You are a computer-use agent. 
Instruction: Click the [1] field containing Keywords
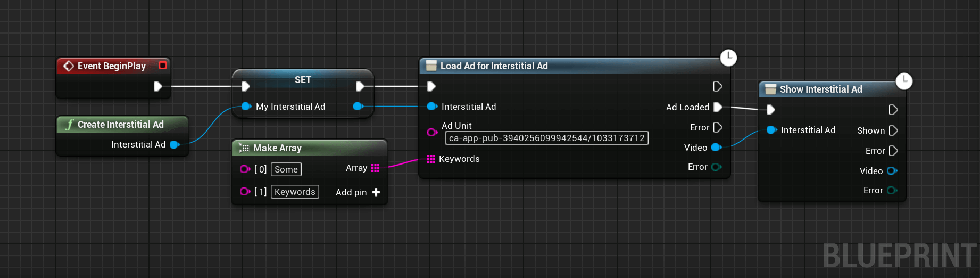point(295,192)
